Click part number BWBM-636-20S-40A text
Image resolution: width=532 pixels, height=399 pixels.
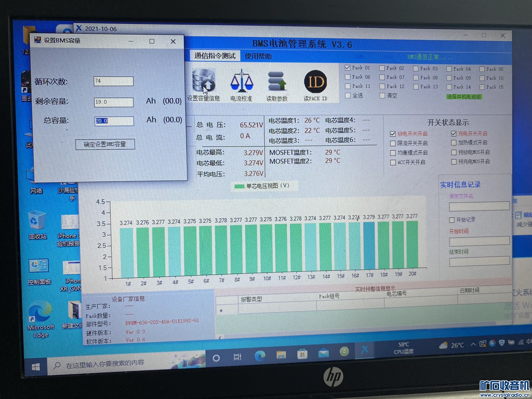pyautogui.click(x=162, y=322)
